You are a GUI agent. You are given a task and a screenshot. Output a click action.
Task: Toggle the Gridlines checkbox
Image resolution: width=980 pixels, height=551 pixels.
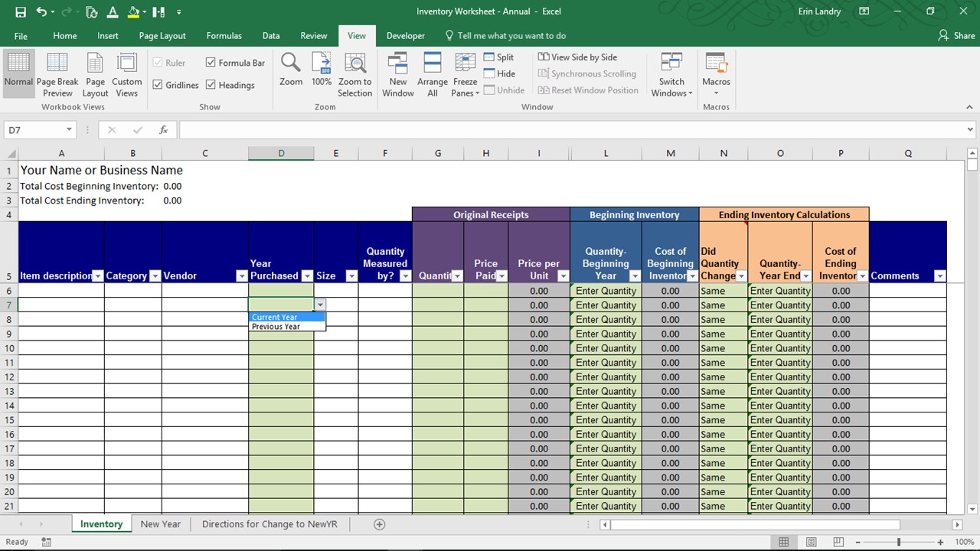click(158, 85)
